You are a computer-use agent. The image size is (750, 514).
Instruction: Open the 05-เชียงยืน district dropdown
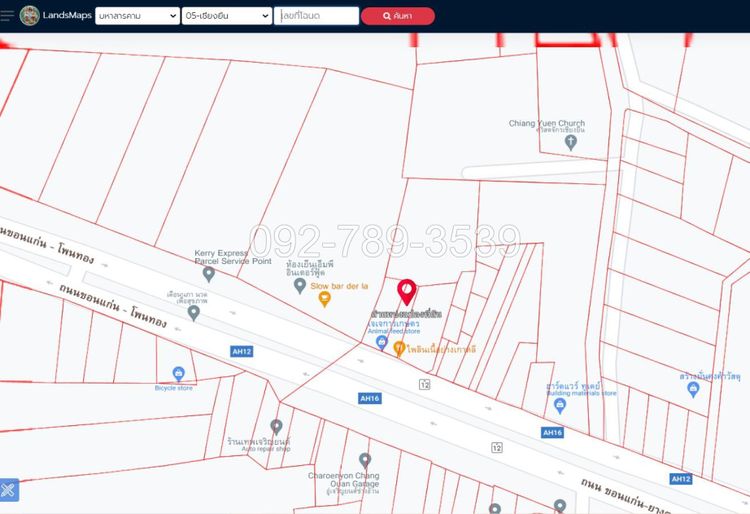pos(227,16)
